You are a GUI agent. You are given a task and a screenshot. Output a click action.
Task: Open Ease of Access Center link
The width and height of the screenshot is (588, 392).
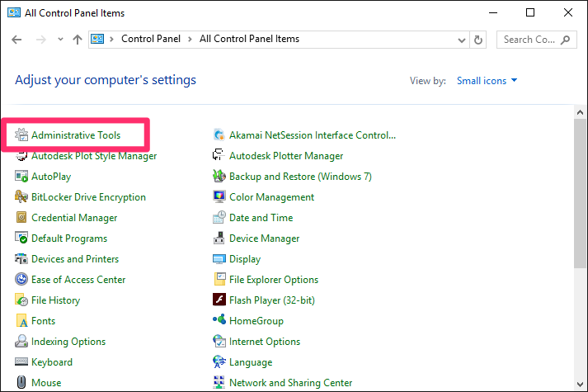(x=78, y=280)
